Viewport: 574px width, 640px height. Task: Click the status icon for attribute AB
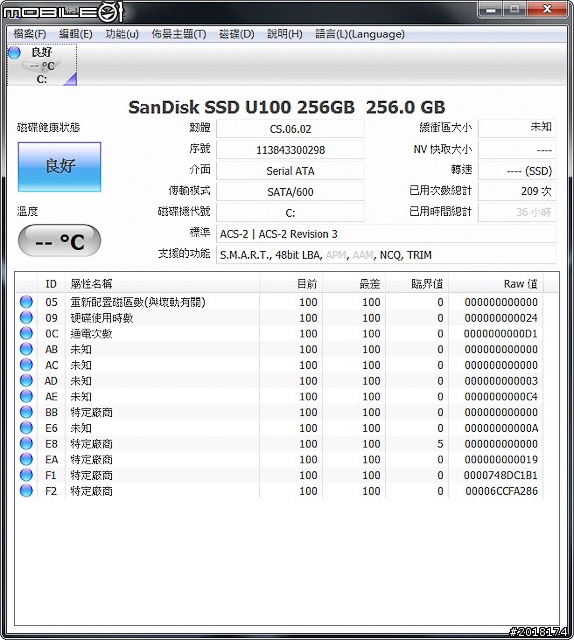click(x=26, y=349)
